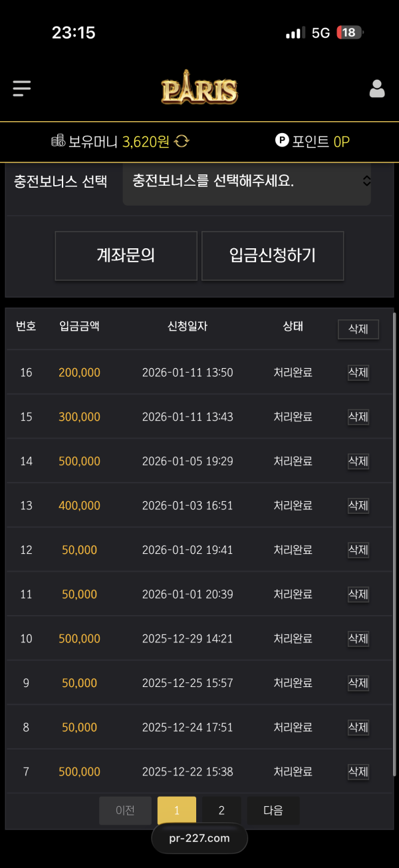Delete deposit record number 16

pos(358,373)
